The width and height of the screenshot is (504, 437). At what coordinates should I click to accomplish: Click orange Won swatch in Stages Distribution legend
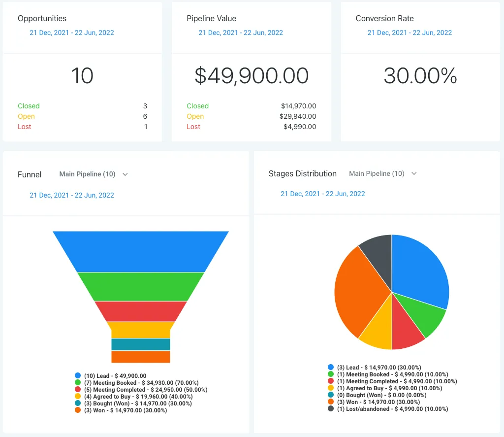[x=331, y=402]
